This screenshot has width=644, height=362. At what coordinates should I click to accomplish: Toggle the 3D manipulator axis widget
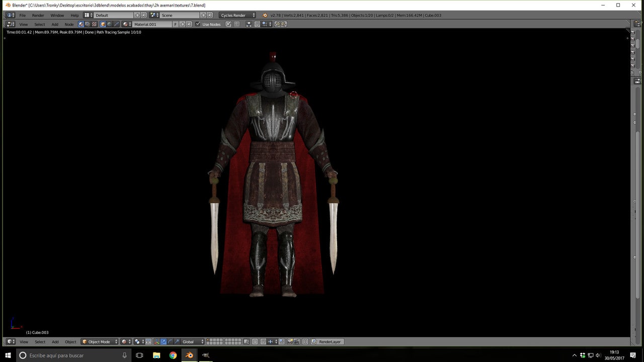pos(157,342)
